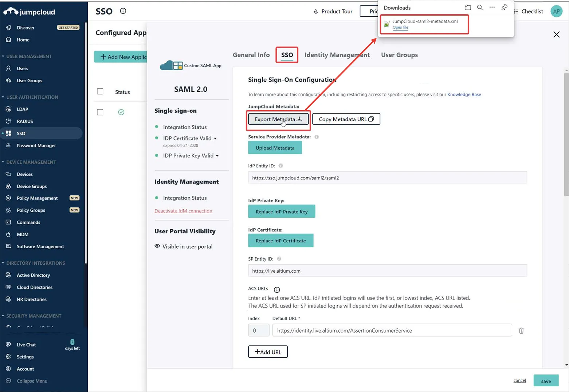Image resolution: width=569 pixels, height=392 pixels.
Task: Tick the application row checkbox
Action: click(x=100, y=112)
